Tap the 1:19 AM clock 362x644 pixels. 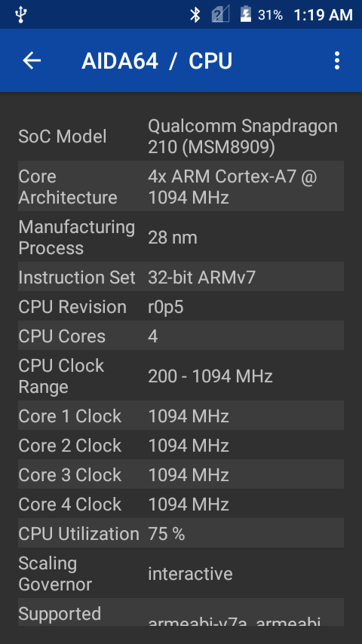(323, 15)
